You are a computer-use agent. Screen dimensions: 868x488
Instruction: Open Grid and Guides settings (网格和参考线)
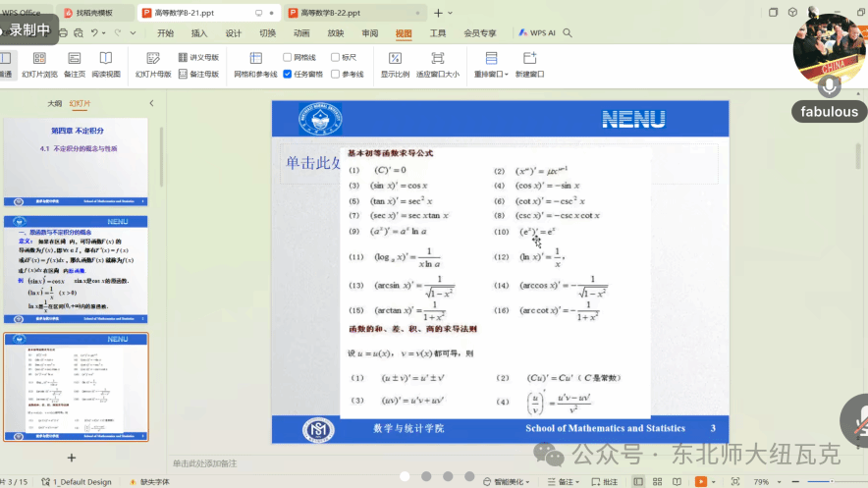tap(255, 65)
